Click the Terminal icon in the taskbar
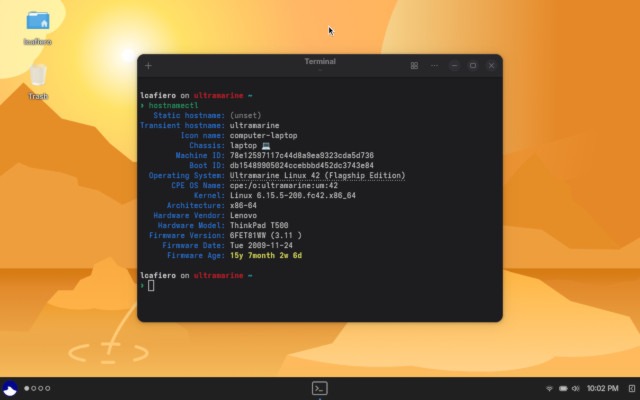 tap(320, 388)
